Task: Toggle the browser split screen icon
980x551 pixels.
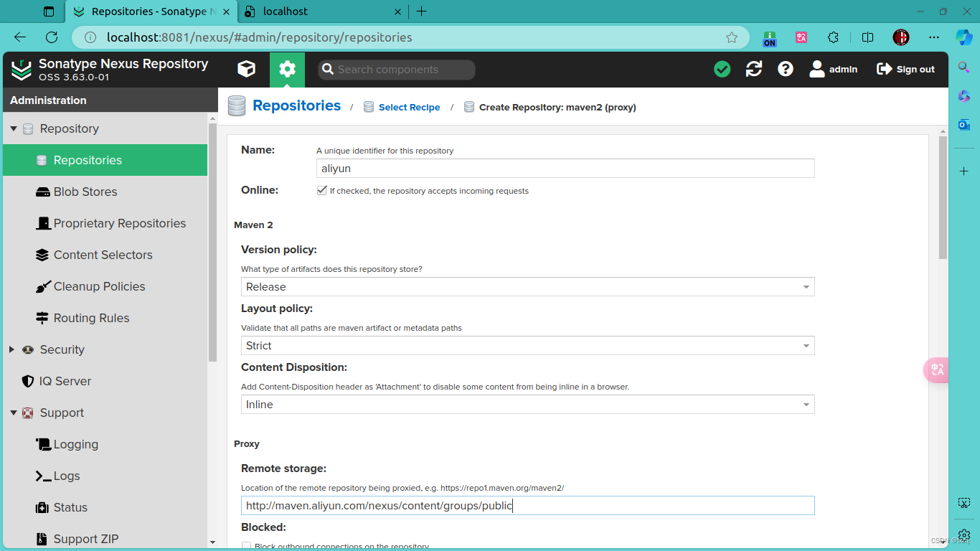Action: (867, 37)
